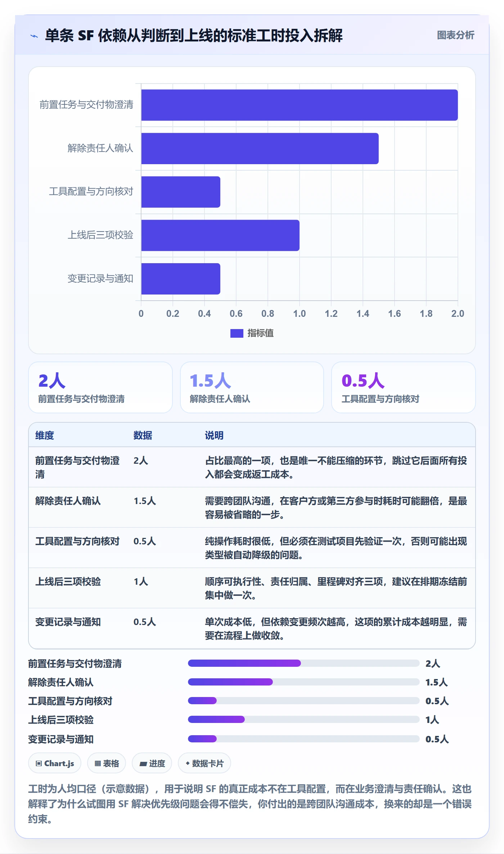Viewport: 504px width, 854px height.
Task: Click the 2.0 axis tick label
Action: click(458, 314)
